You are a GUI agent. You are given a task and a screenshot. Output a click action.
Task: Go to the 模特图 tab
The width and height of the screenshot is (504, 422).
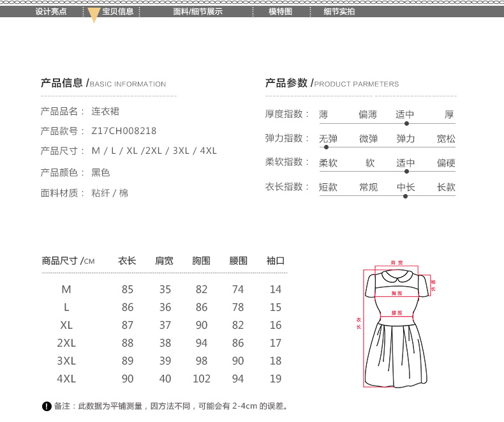point(280,11)
